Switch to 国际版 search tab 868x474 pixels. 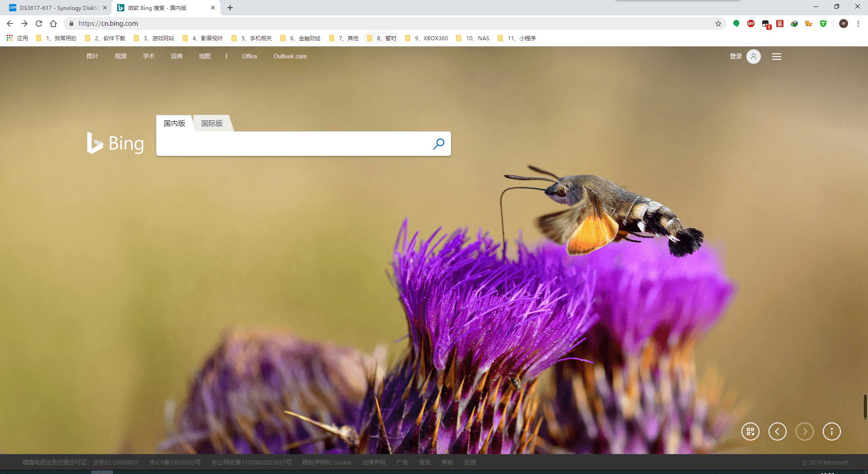tap(212, 123)
